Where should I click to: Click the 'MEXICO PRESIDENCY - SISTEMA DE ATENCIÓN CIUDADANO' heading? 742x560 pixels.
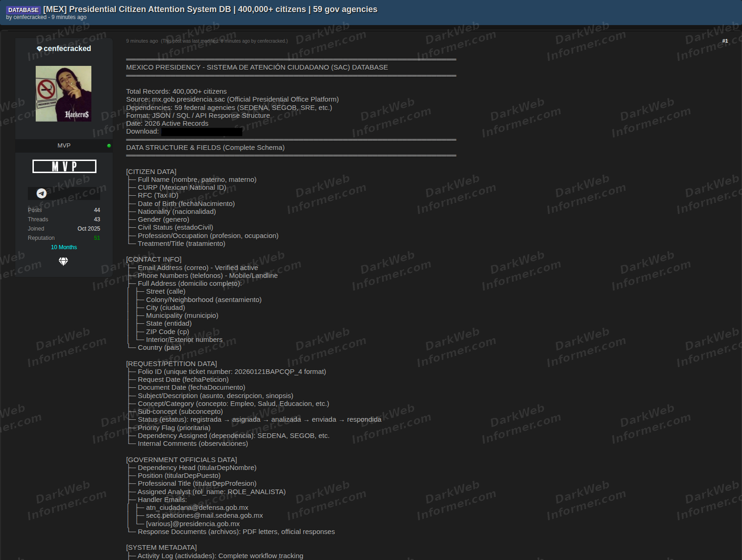point(257,67)
